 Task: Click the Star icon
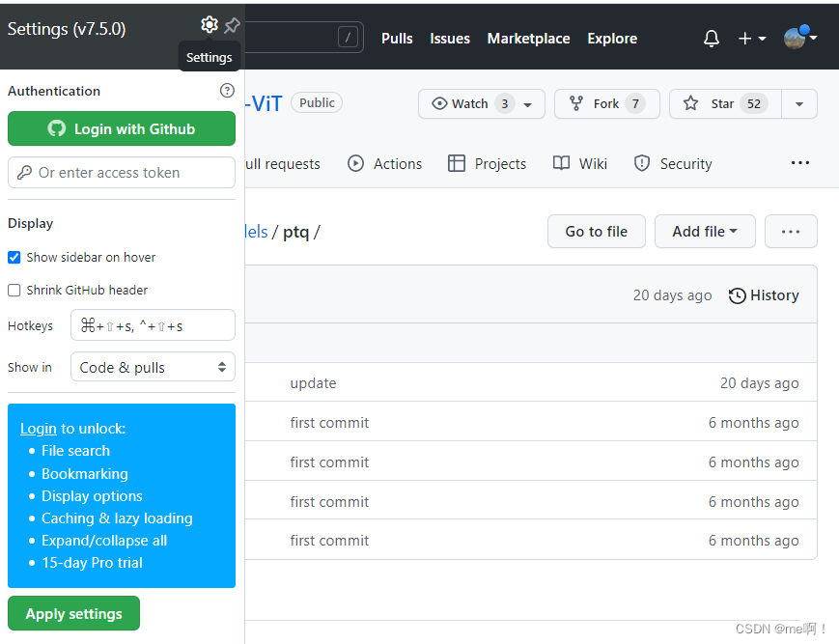[x=690, y=103]
